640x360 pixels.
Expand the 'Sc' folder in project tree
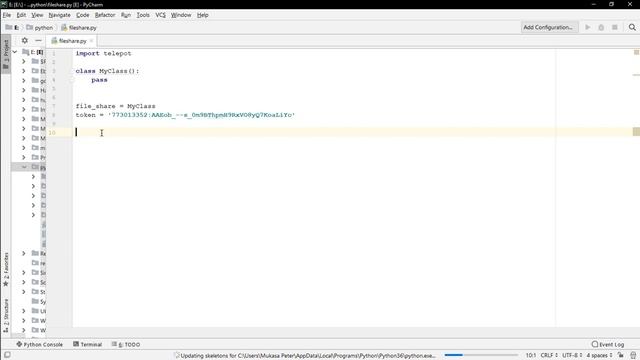(24, 282)
